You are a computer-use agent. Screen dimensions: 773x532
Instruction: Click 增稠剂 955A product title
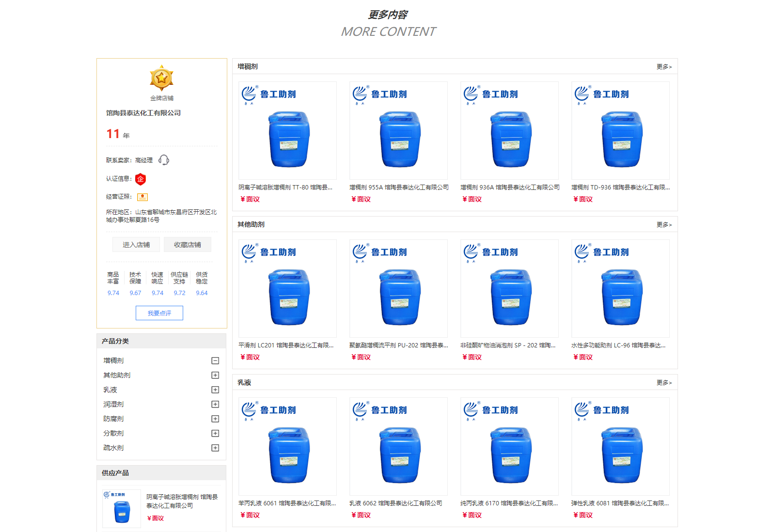tap(399, 187)
